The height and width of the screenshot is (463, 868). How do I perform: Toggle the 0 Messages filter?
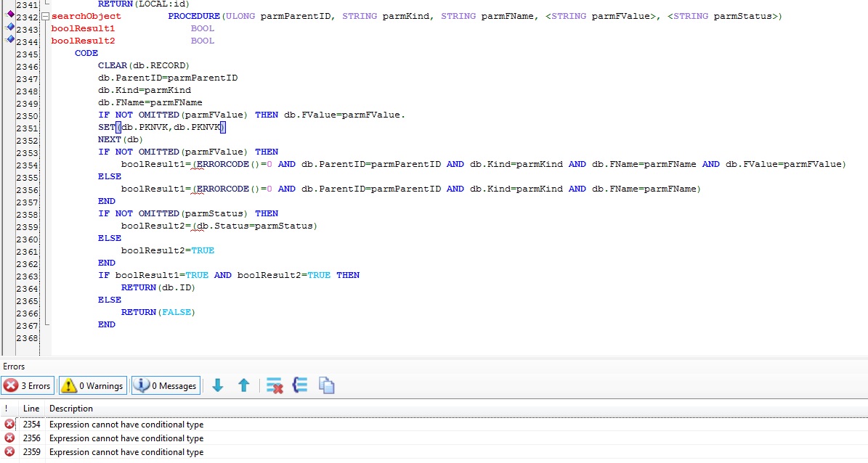click(x=166, y=386)
